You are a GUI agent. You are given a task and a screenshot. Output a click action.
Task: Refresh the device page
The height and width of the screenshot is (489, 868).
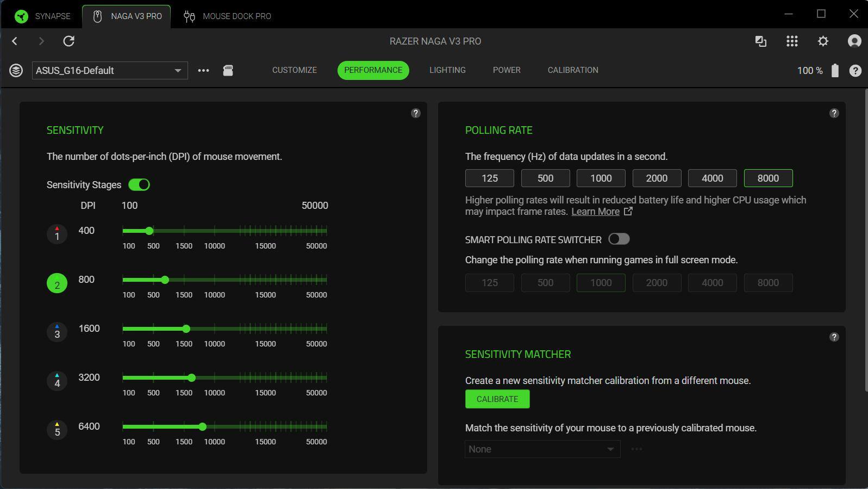pos(68,41)
